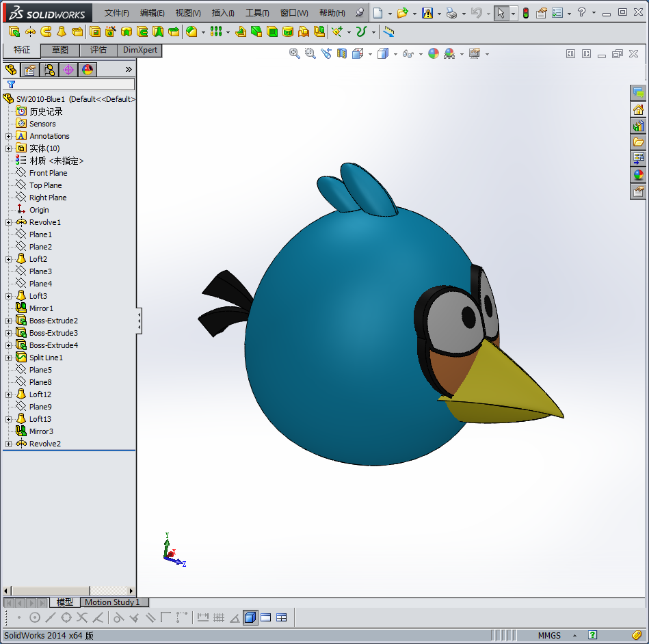This screenshot has width=649, height=644.
Task: Open the Curves tool
Action: click(x=361, y=31)
